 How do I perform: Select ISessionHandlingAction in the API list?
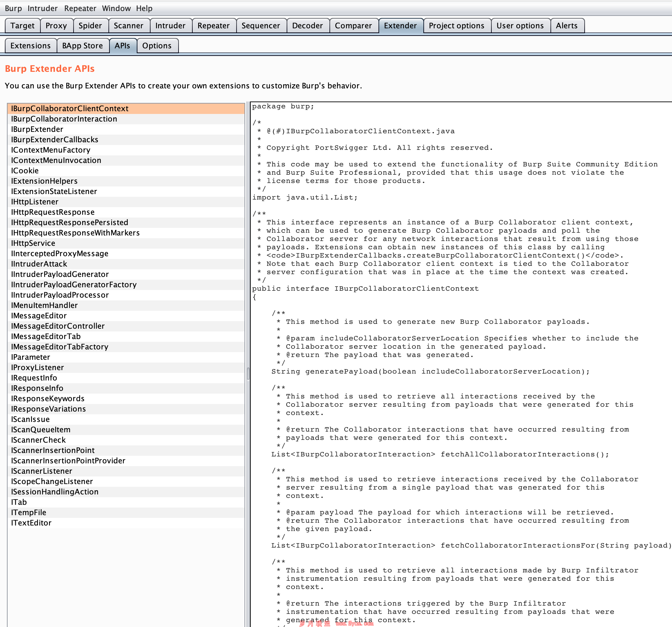[126, 492]
